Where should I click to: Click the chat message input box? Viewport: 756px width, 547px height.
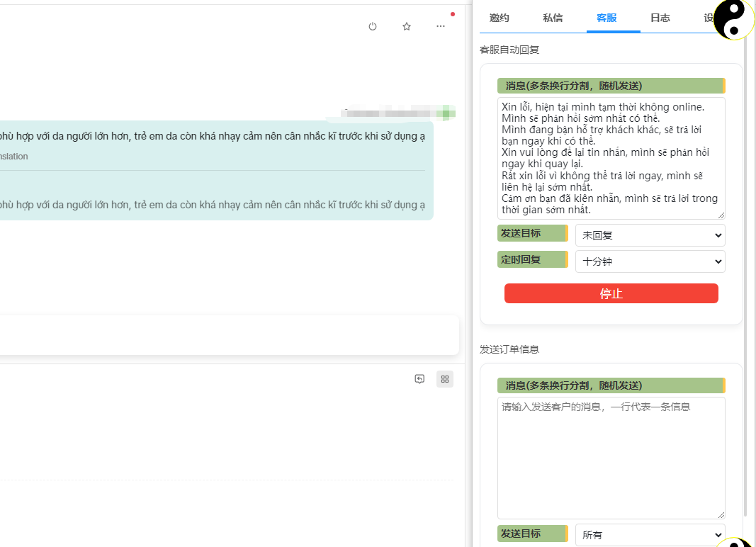tap(227, 335)
